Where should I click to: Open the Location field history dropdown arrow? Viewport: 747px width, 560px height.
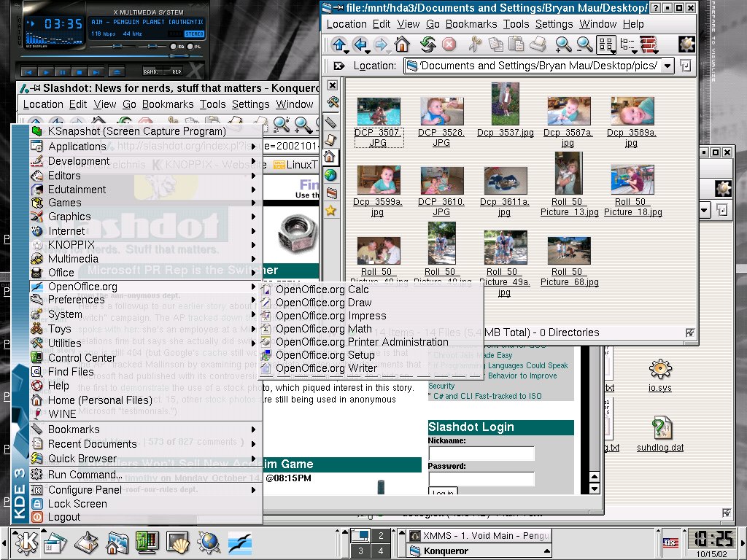[x=668, y=66]
